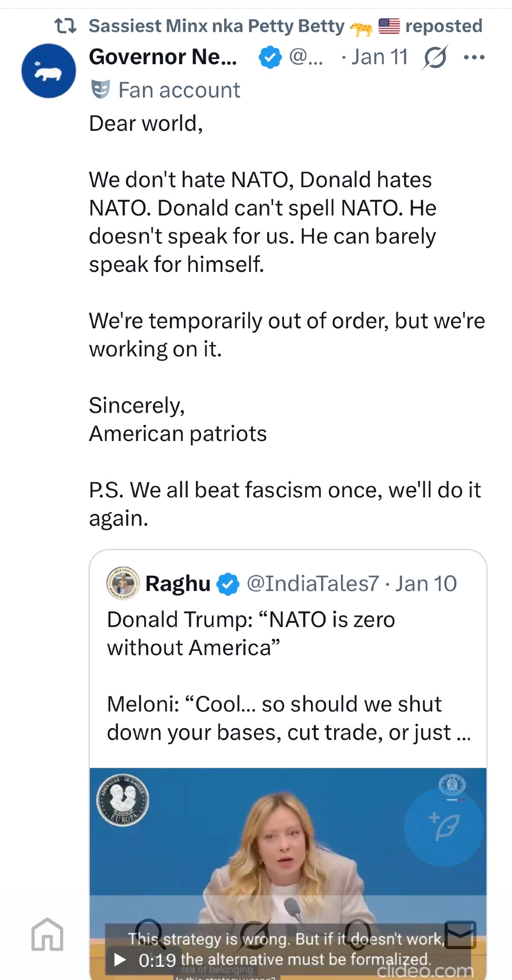
Task: Tap the repost arrows icon above post
Action: pyautogui.click(x=65, y=26)
